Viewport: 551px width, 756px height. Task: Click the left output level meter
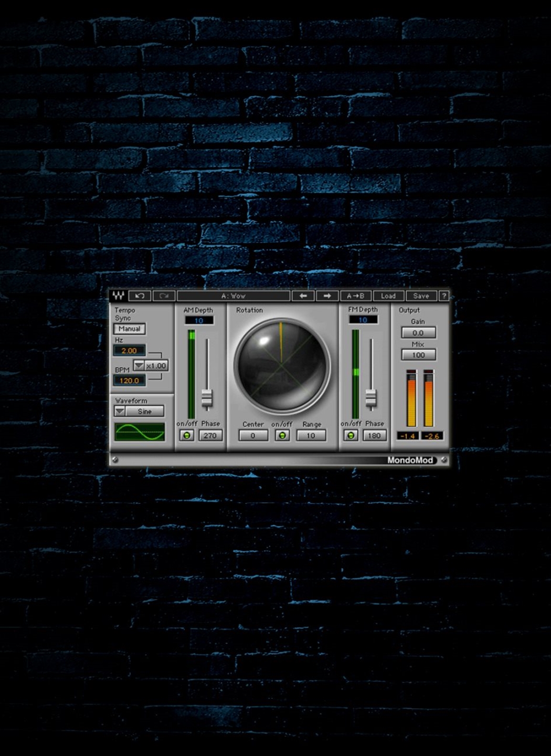pyautogui.click(x=411, y=398)
